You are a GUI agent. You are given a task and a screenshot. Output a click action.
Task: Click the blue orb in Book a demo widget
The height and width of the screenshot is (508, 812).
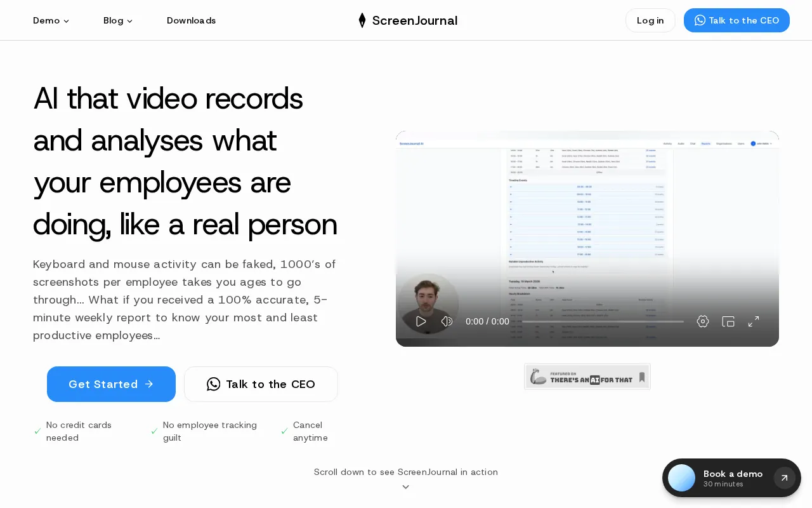pos(682,478)
